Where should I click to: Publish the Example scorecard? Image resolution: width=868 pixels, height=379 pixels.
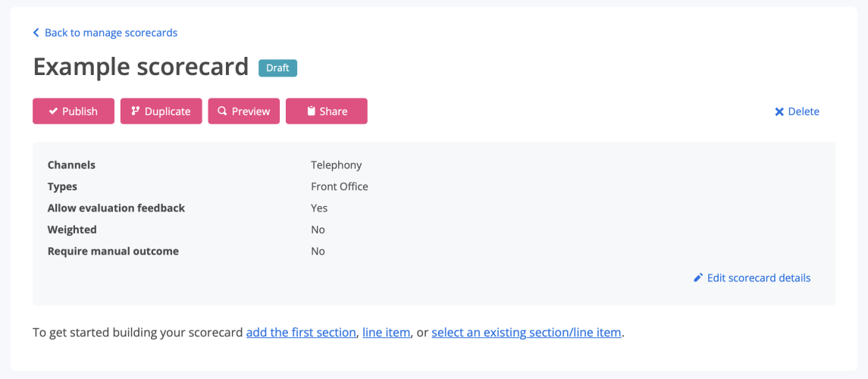pyautogui.click(x=74, y=111)
